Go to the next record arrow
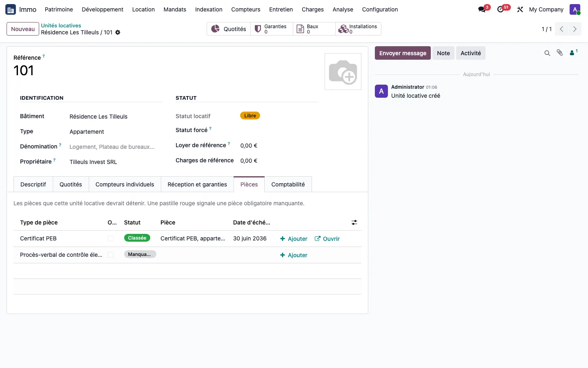The image size is (588, 368). tap(575, 29)
